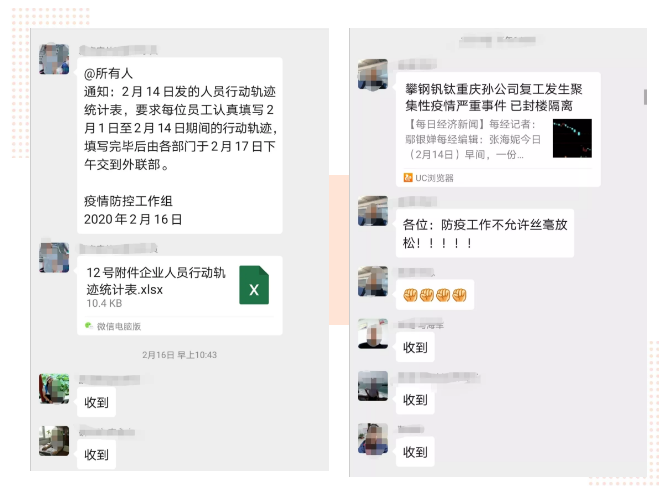
Task: Tap avatar beside the fist emoji message
Action: click(x=373, y=281)
